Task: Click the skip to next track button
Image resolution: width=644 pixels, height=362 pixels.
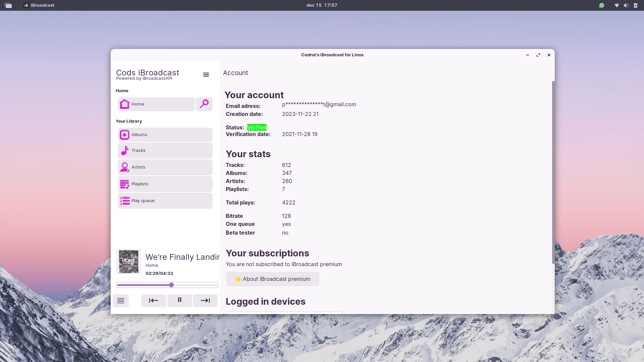Action: (x=205, y=301)
